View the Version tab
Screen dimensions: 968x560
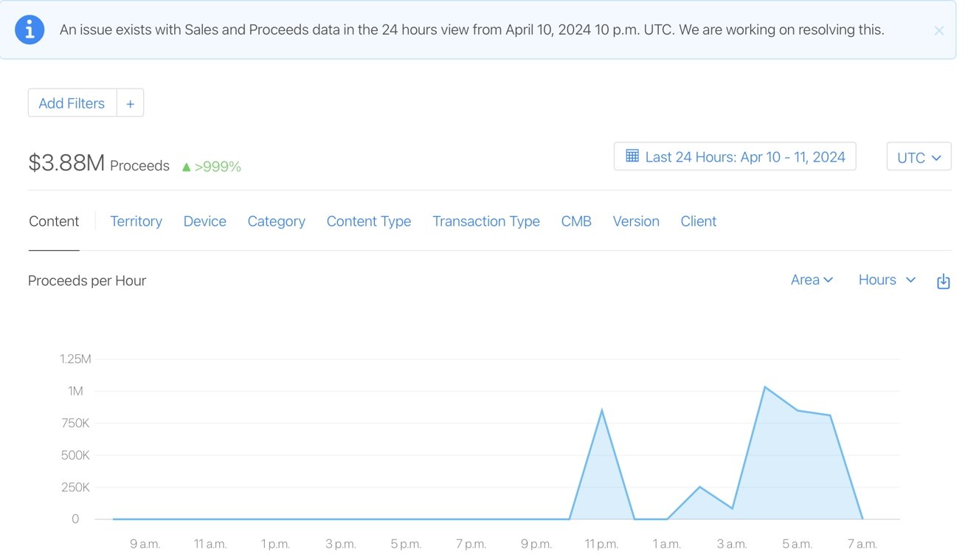pyautogui.click(x=635, y=221)
